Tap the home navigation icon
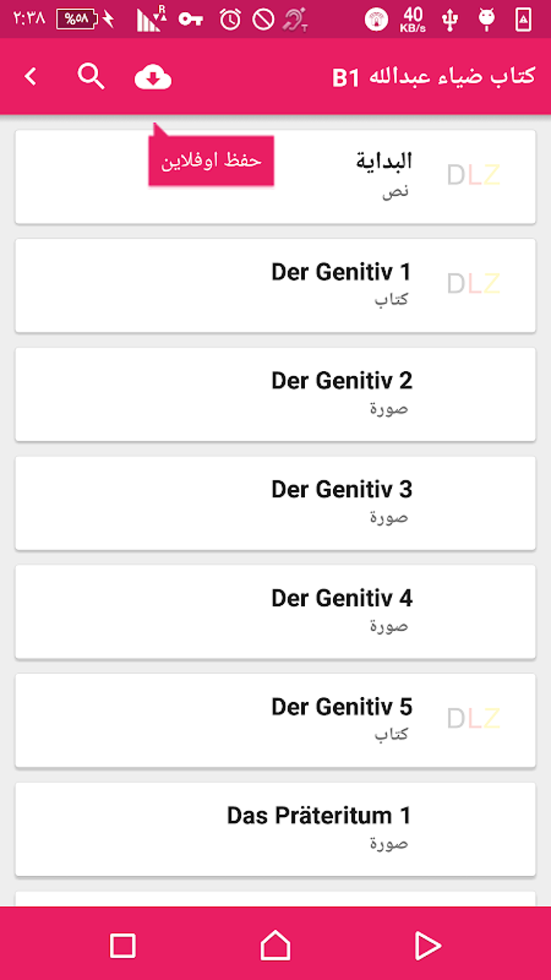The image size is (551, 980). tap(275, 945)
